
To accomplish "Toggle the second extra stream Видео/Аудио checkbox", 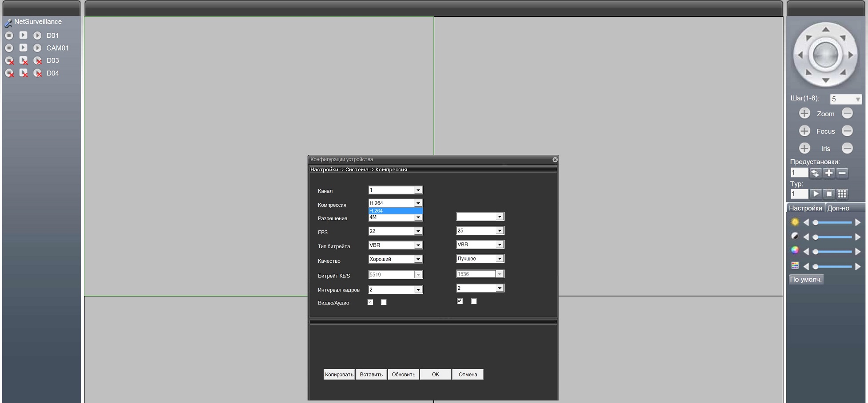I will point(474,301).
